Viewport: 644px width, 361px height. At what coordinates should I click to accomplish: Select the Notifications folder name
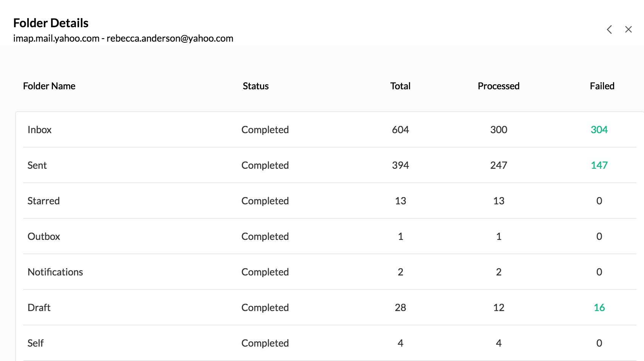pyautogui.click(x=55, y=272)
